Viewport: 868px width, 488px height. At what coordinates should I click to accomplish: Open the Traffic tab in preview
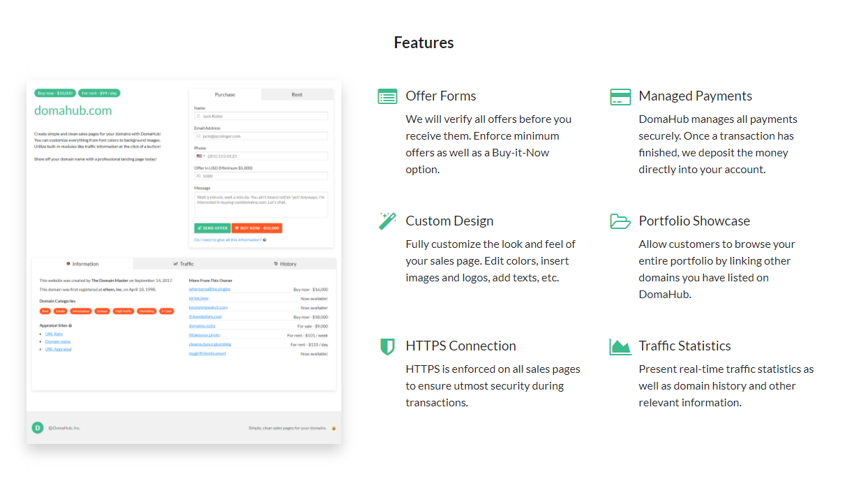(184, 264)
